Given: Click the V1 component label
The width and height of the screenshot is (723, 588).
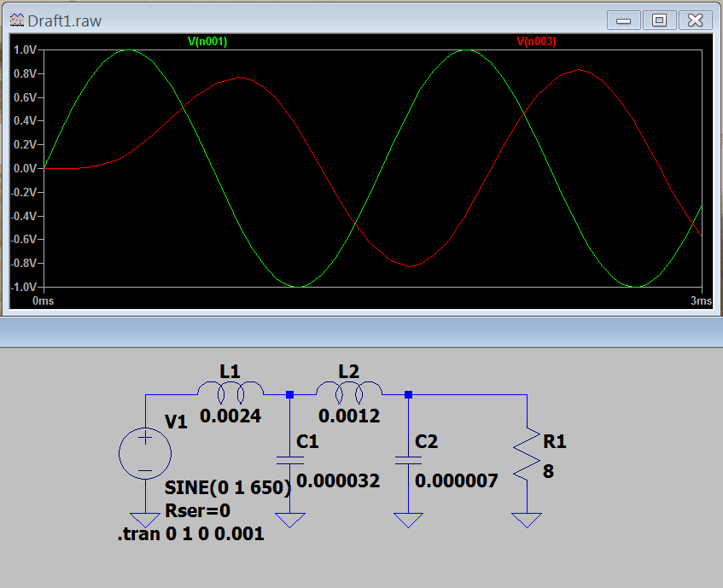Looking at the screenshot, I should [176, 422].
